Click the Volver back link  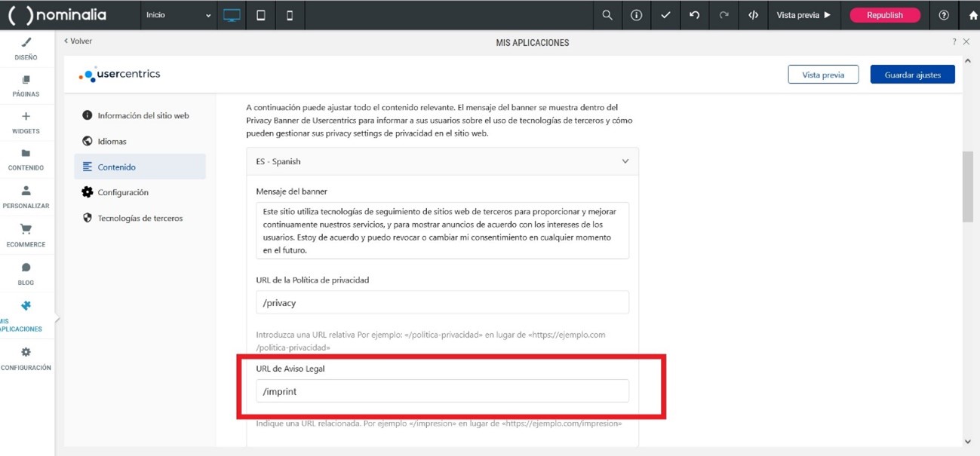coord(78,41)
